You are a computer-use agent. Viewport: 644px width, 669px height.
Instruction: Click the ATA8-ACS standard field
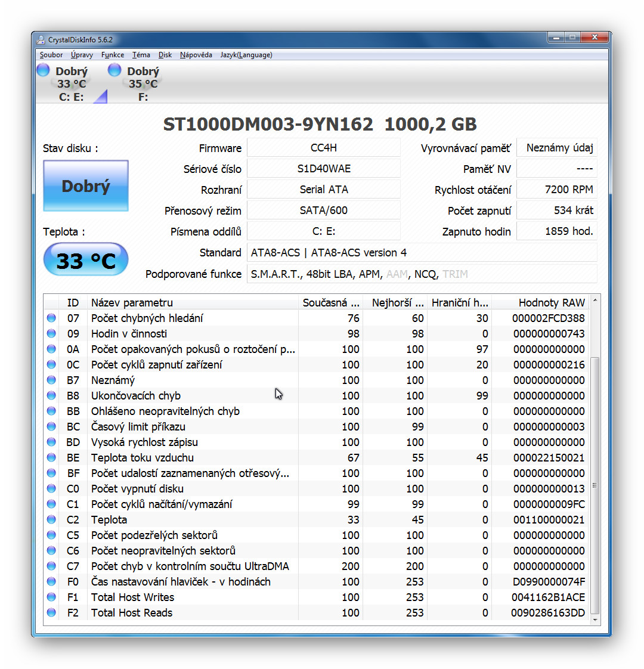click(x=422, y=253)
